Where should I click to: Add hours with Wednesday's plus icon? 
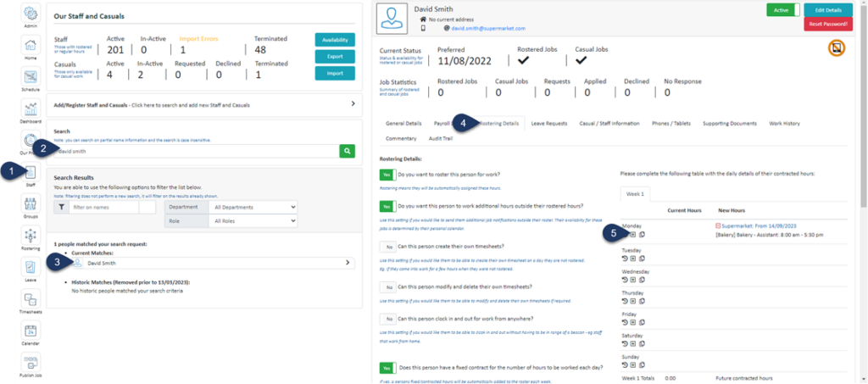tap(633, 280)
